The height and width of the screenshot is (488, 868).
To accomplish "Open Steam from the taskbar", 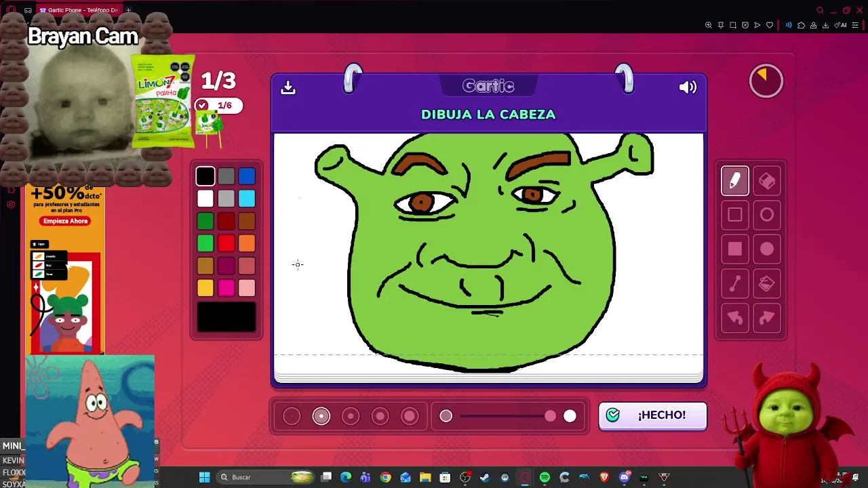I will pos(485,477).
